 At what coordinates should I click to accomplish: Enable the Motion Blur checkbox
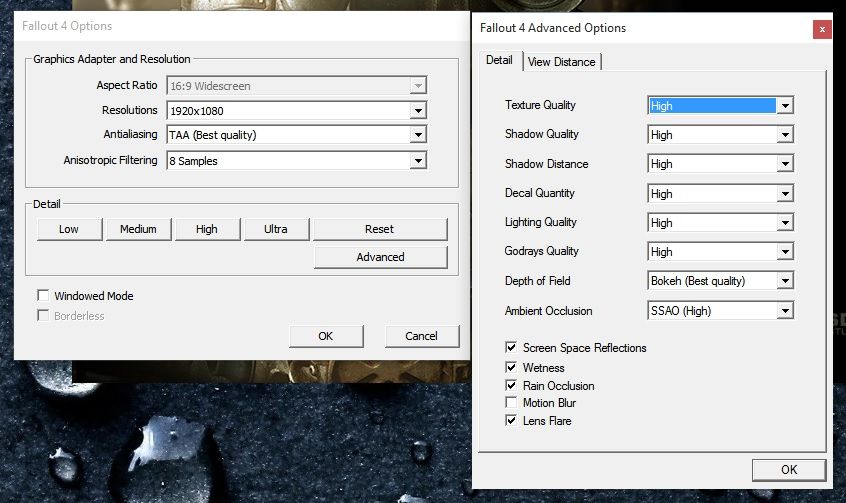(x=511, y=402)
